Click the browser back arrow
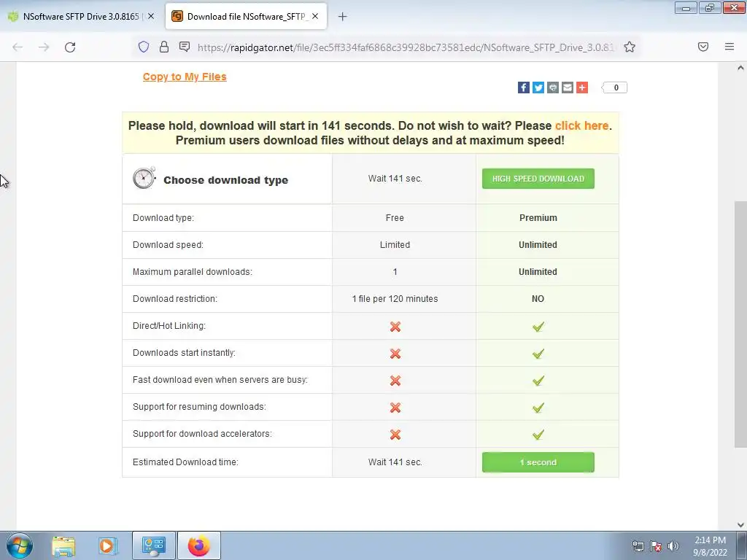The height and width of the screenshot is (560, 747). point(18,47)
